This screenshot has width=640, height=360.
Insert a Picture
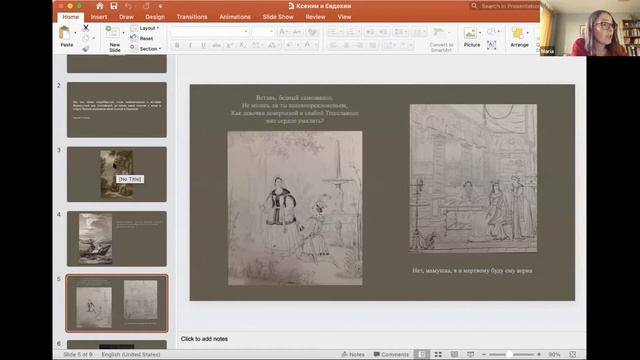[x=471, y=38]
